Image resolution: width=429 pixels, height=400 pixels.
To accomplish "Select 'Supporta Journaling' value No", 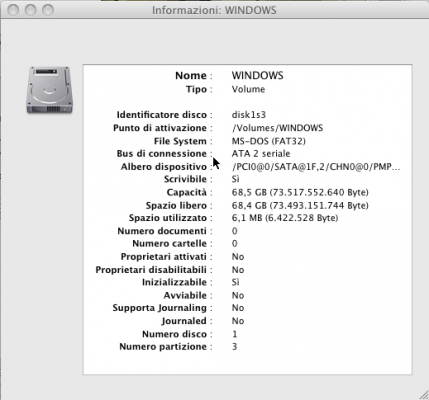I will [x=238, y=308].
